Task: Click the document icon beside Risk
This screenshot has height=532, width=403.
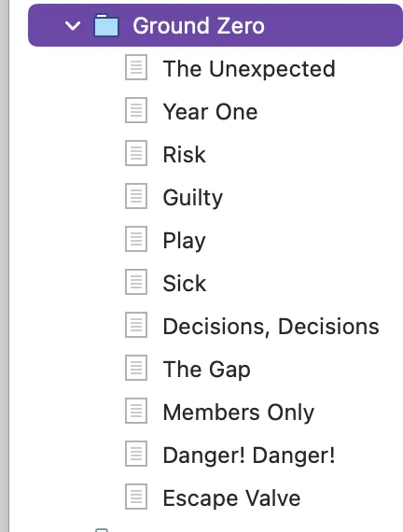Action: [136, 153]
